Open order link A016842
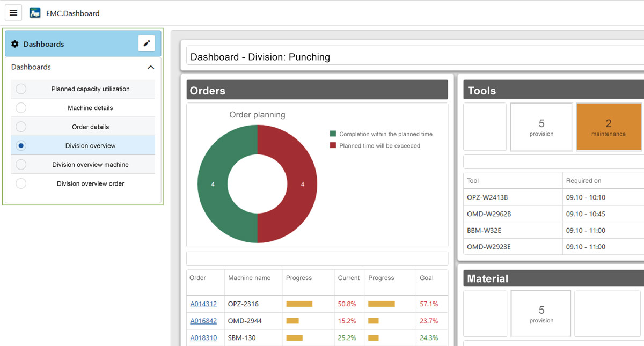Viewport: 644px width, 346px height. [x=203, y=321]
